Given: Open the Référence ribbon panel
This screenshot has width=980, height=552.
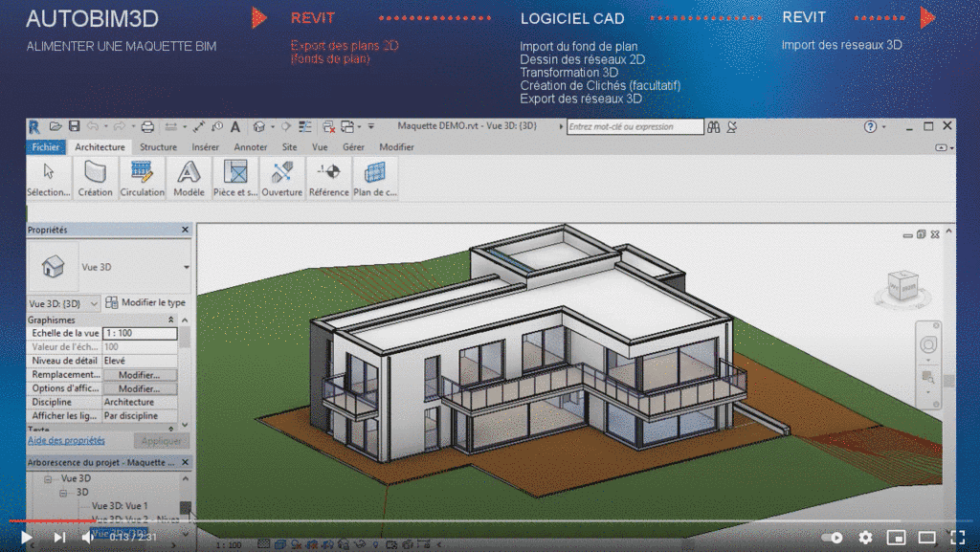Looking at the screenshot, I should [329, 179].
